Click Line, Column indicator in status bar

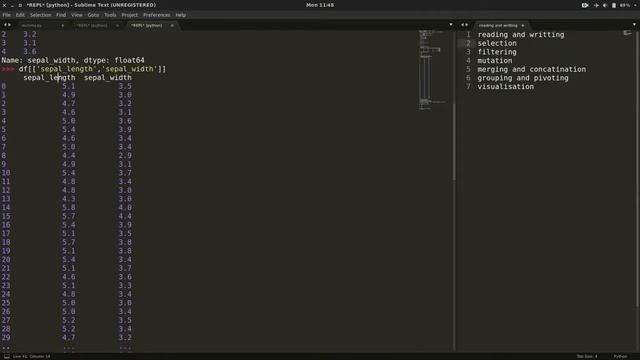31,356
